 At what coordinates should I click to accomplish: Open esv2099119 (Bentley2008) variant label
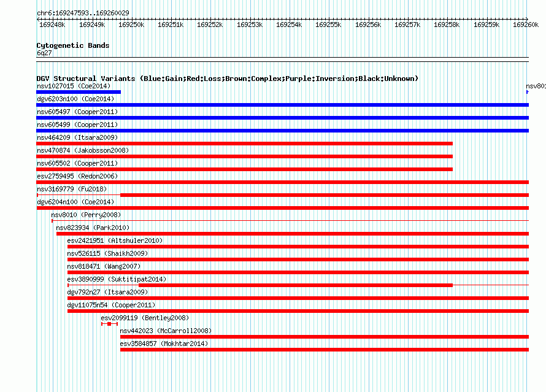coord(145,318)
